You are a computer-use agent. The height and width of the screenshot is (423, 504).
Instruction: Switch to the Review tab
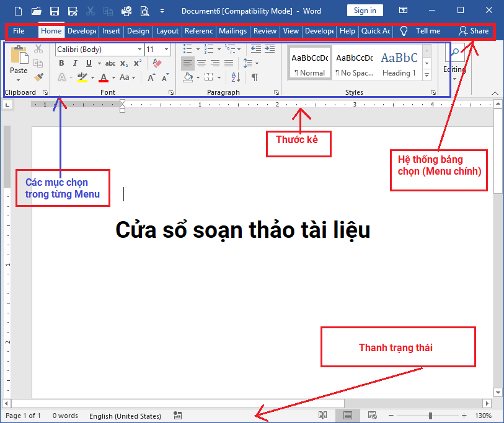pyautogui.click(x=265, y=31)
